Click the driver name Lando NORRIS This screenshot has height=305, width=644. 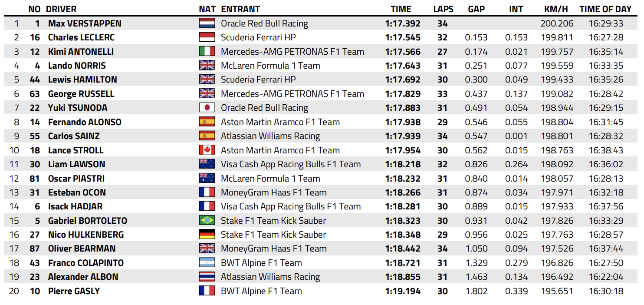pyautogui.click(x=77, y=66)
